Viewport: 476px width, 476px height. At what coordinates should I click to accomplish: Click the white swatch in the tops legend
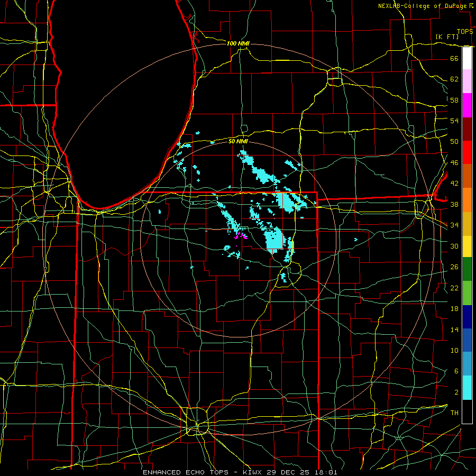[467, 58]
